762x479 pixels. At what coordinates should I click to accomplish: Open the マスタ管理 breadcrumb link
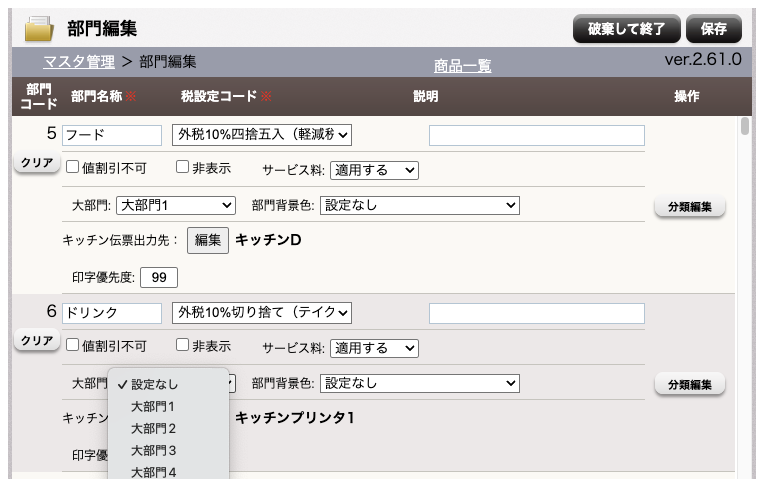pyautogui.click(x=78, y=61)
